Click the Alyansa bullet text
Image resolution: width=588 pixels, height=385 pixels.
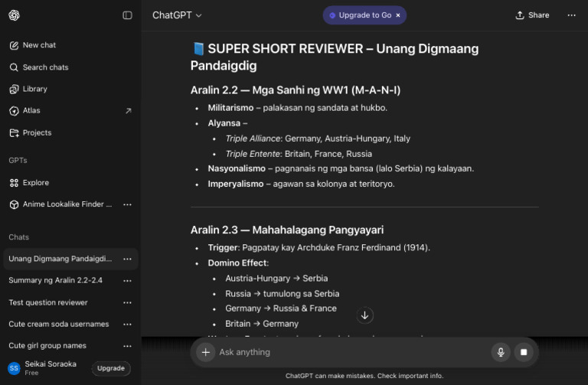227,123
